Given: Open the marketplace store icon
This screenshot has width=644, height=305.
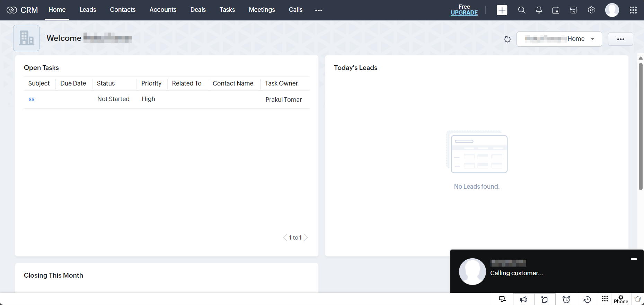Looking at the screenshot, I should [x=574, y=10].
